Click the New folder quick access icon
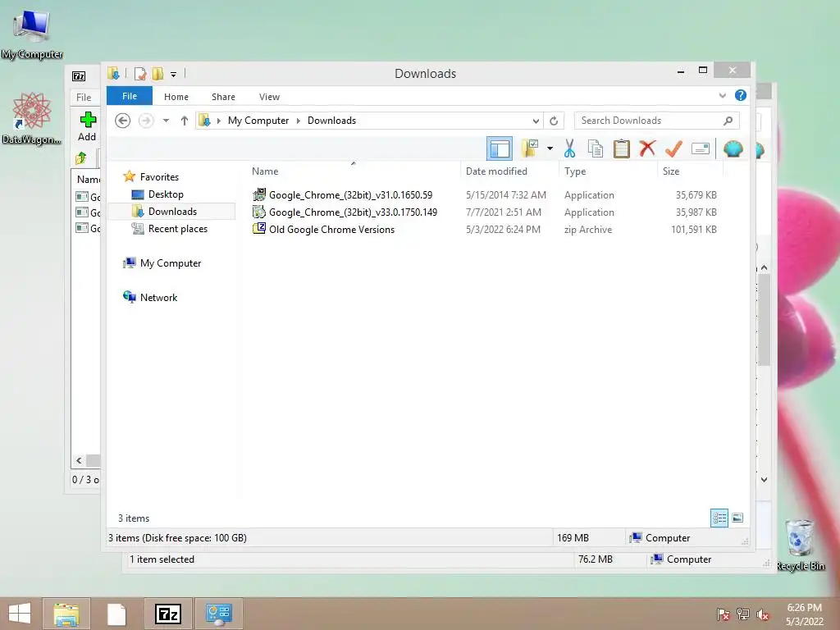The image size is (840, 630). click(158, 74)
